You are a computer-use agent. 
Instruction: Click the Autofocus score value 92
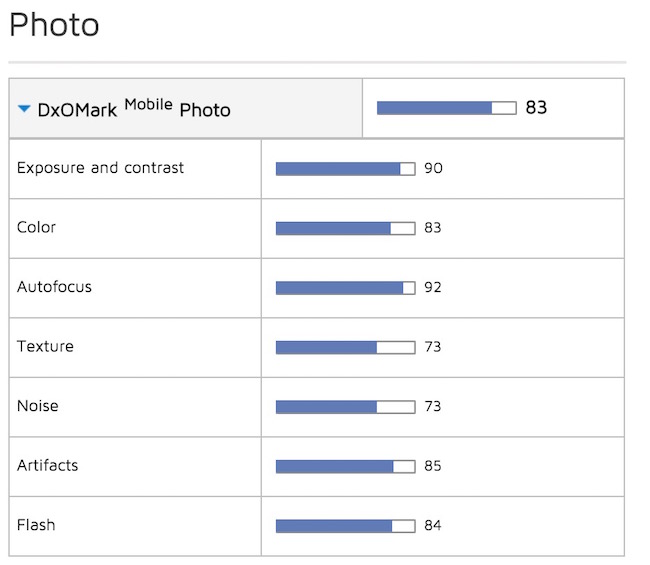[x=433, y=288]
